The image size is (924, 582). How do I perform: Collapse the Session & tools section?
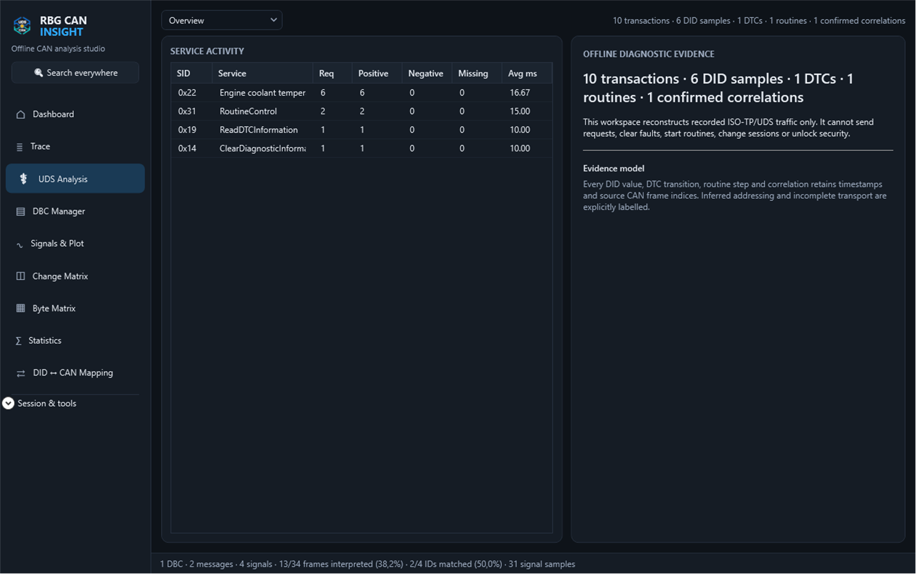[x=8, y=403]
